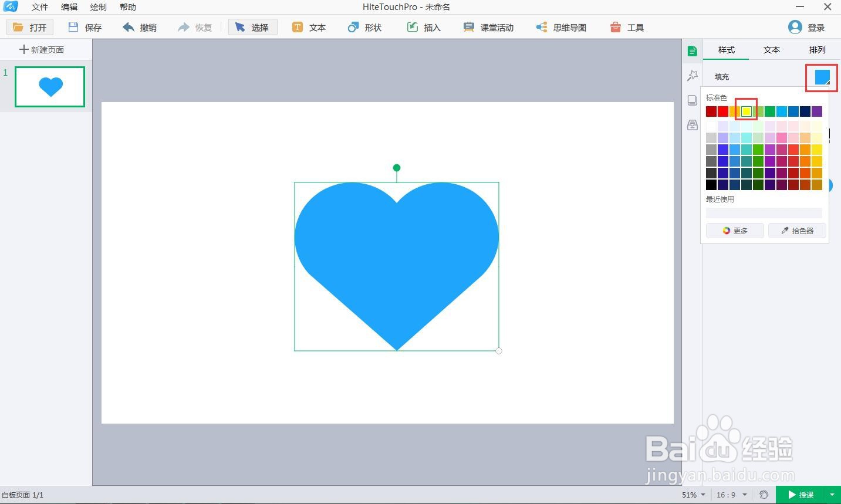Click the magic wand icon in right sidebar
This screenshot has width=841, height=504.
692,75
